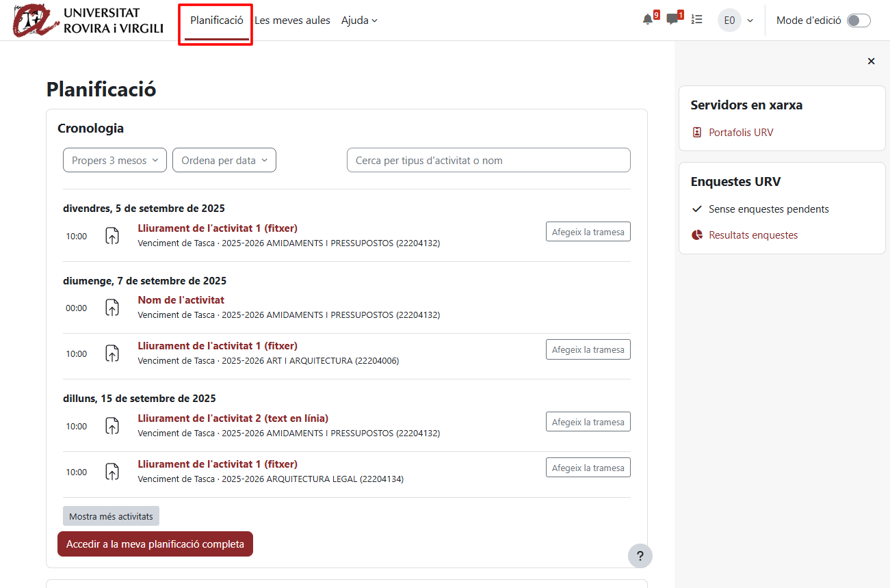Image resolution: width=890 pixels, height=588 pixels.
Task: Click the Portafolis URV icon
Action: 697,133
